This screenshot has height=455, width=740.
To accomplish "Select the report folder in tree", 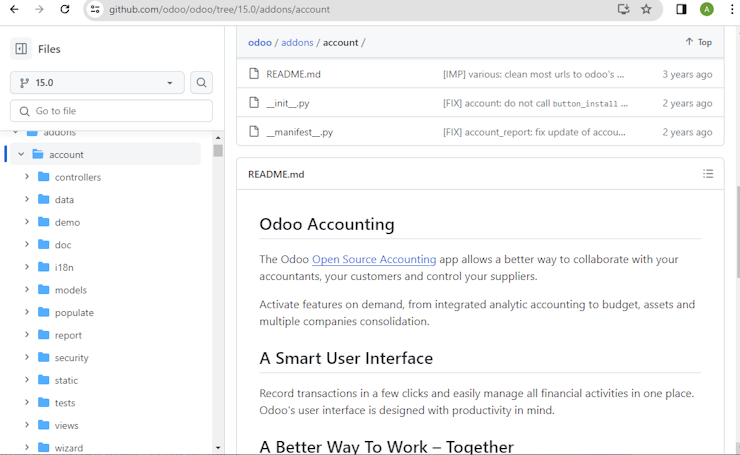I will pyautogui.click(x=68, y=335).
